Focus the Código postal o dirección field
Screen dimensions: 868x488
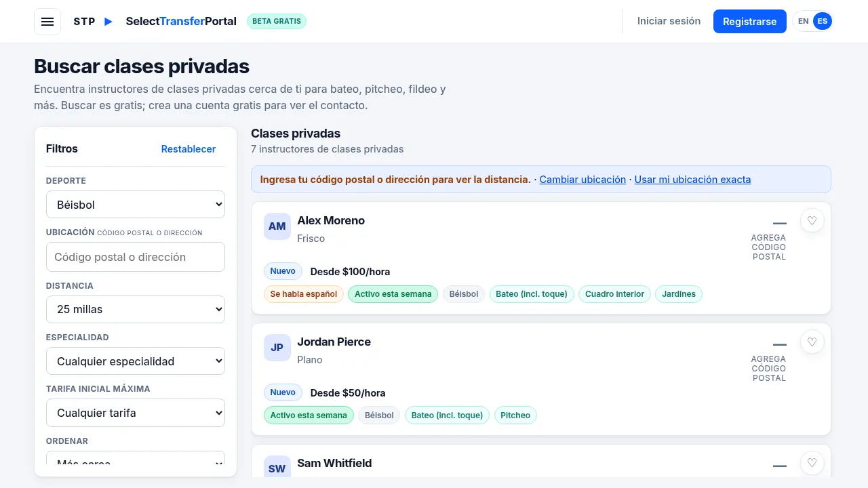(x=136, y=257)
